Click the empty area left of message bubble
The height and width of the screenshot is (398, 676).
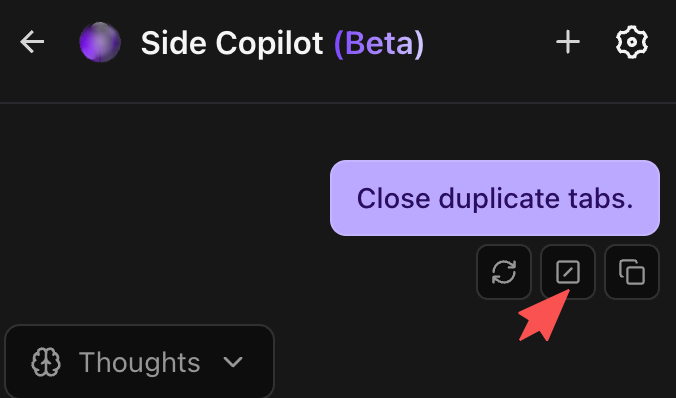pos(164,198)
